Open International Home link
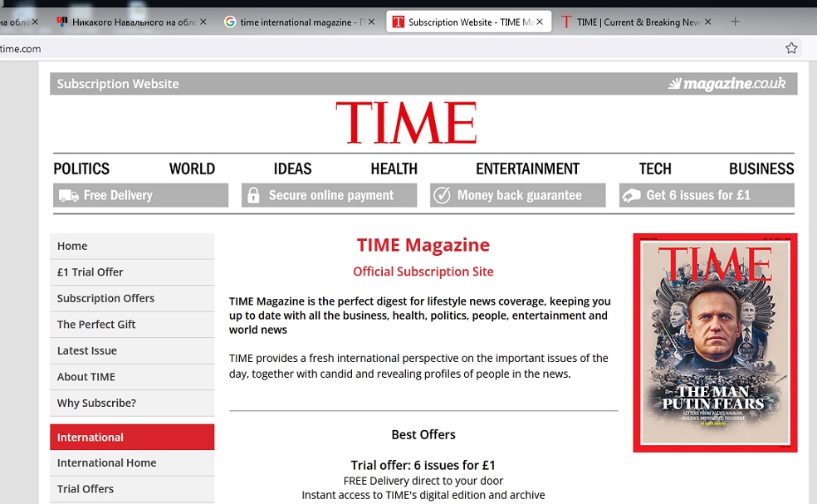The image size is (817, 504). 132,462
